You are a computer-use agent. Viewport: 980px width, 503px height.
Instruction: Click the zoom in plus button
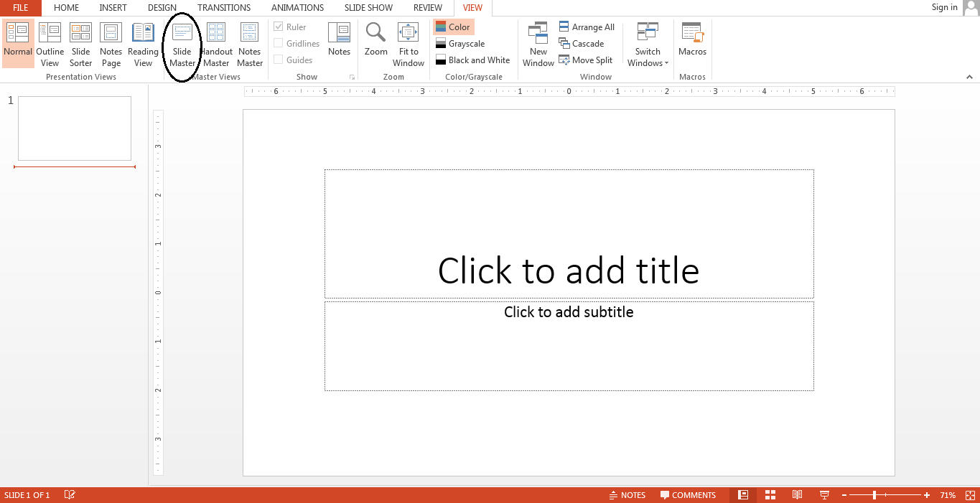click(927, 495)
